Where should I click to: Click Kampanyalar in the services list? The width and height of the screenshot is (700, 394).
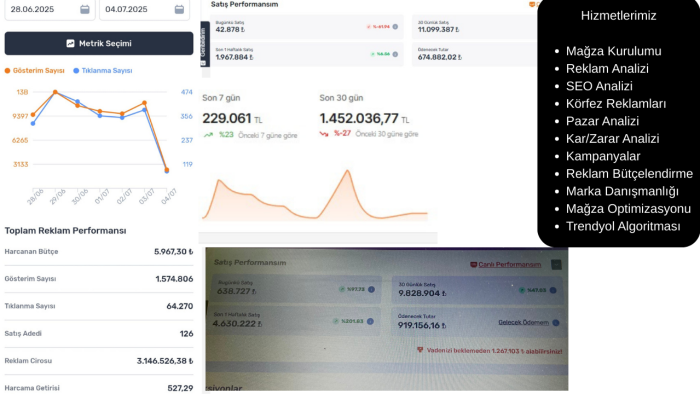603,156
